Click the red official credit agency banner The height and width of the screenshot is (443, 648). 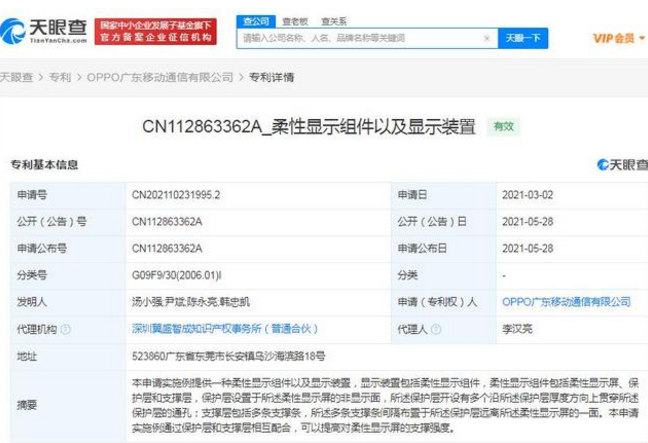[x=155, y=31]
